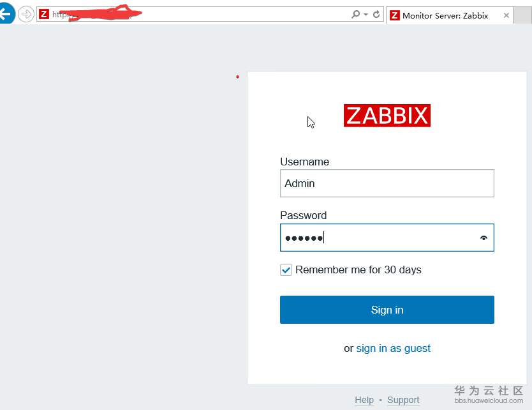Screen dimensions: 532x410
Task: Open the Support link in the footer
Action: click(403, 400)
